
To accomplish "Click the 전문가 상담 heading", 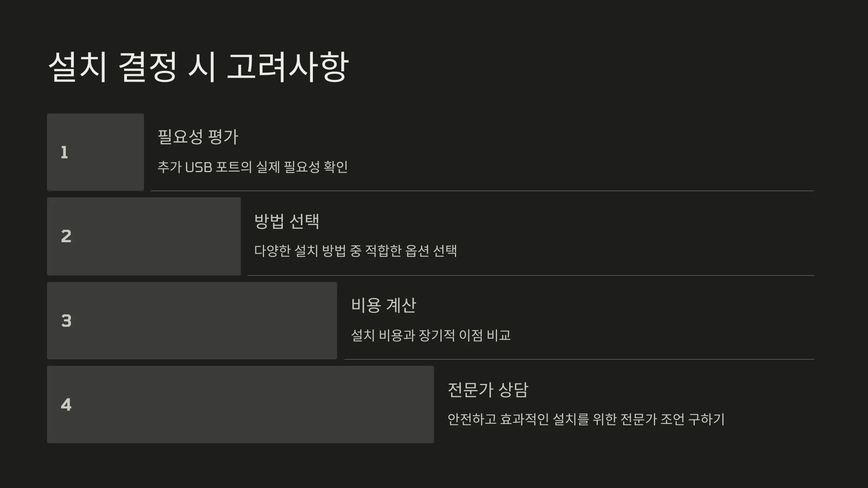I will (x=488, y=390).
